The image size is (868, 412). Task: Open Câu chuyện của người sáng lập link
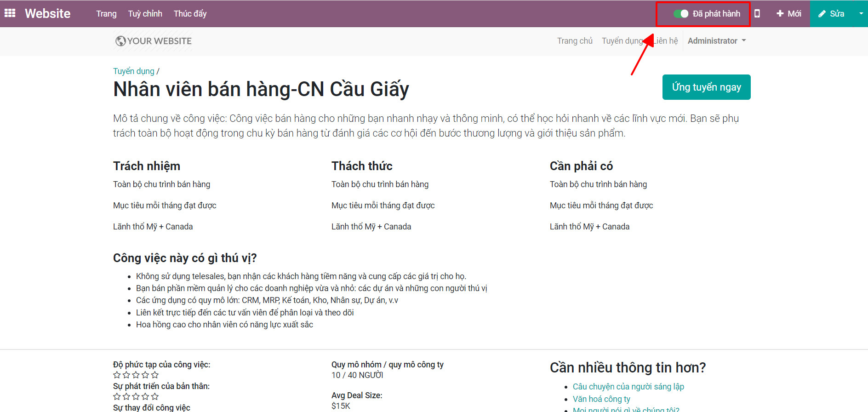click(x=628, y=387)
